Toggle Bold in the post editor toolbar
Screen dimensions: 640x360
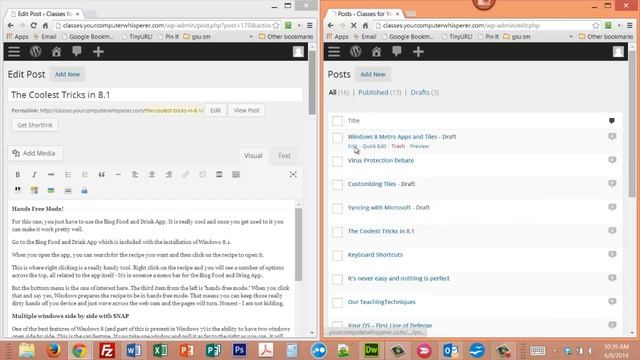tap(18, 175)
